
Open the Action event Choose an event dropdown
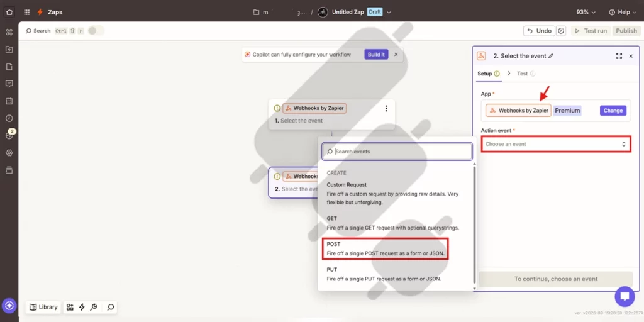point(556,144)
